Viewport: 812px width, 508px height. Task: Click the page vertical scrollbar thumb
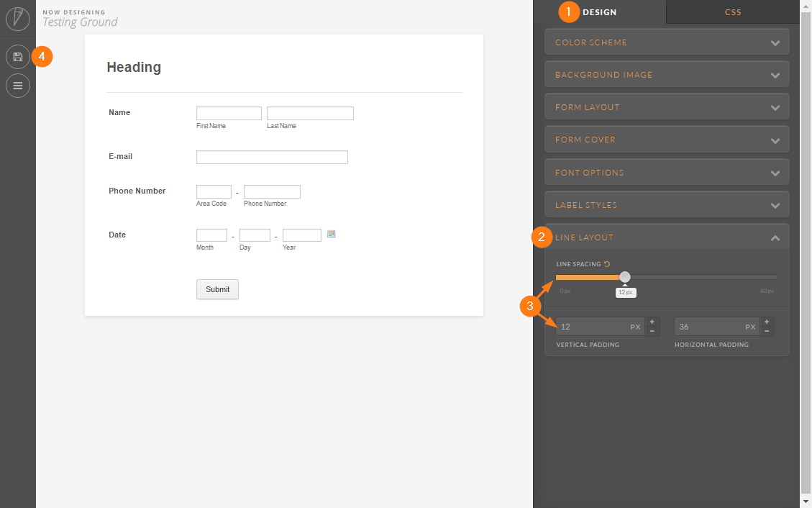coord(806,253)
